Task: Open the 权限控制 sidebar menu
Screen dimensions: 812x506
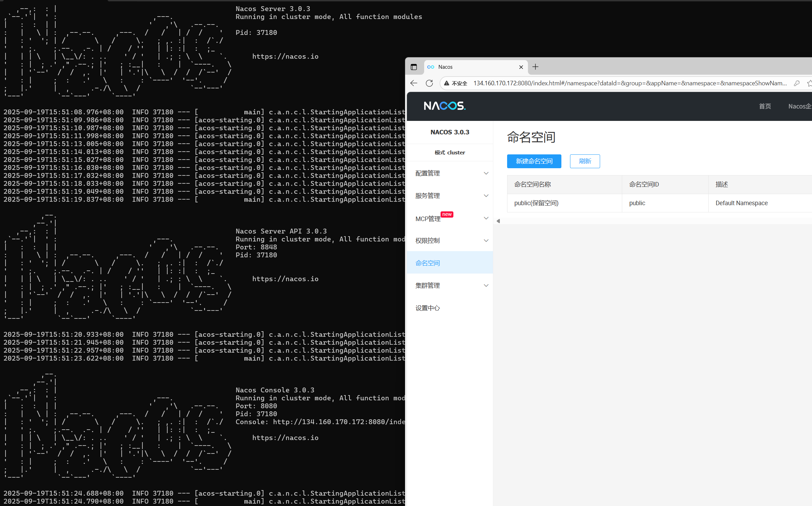Action: coord(450,241)
